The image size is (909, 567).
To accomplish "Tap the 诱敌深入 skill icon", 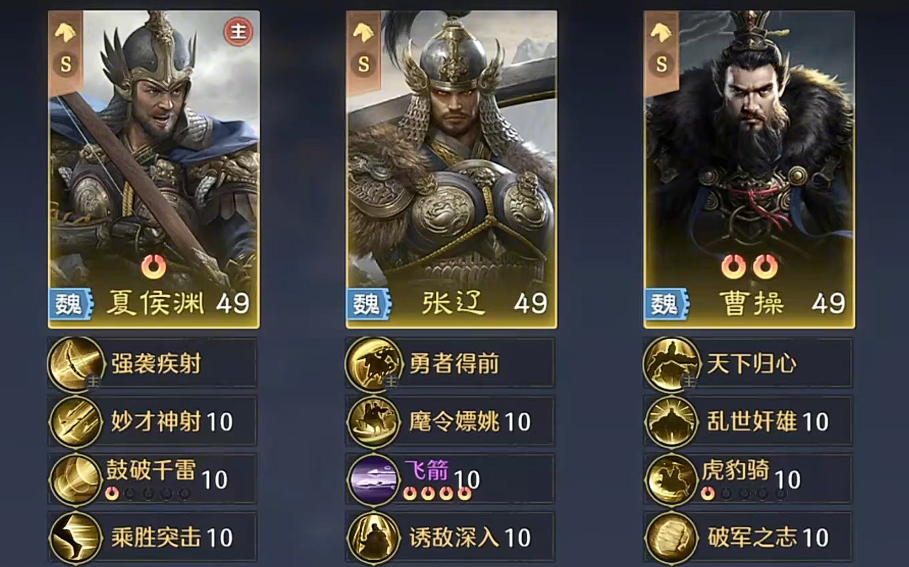I will tap(374, 537).
